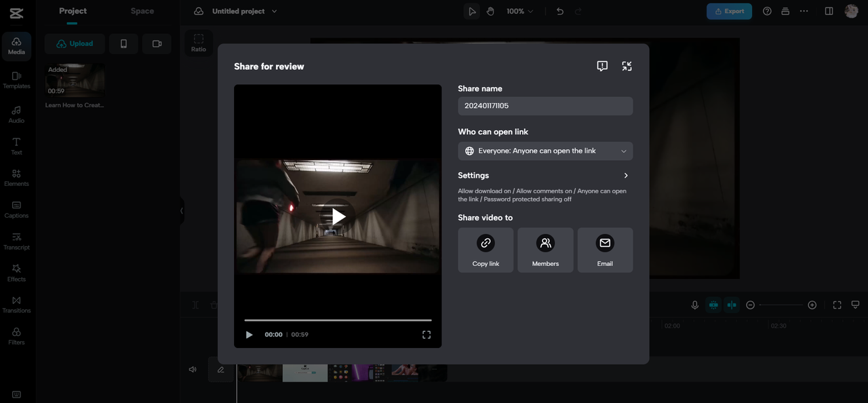Click the CapCut logo icon

16,13
